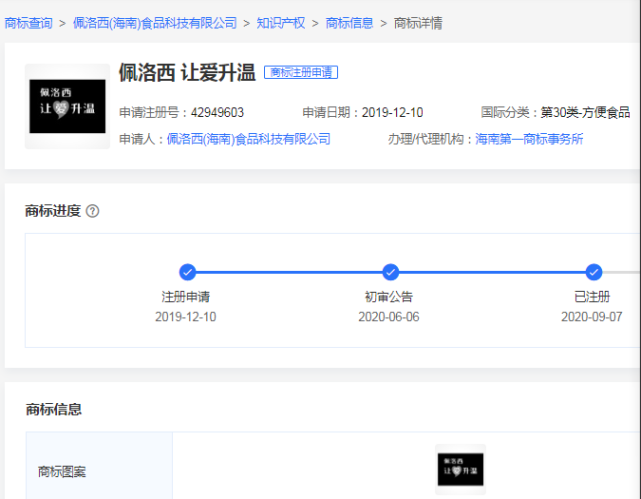Go to 商标信息 breadcrumb
The image size is (641, 499).
pos(350,23)
